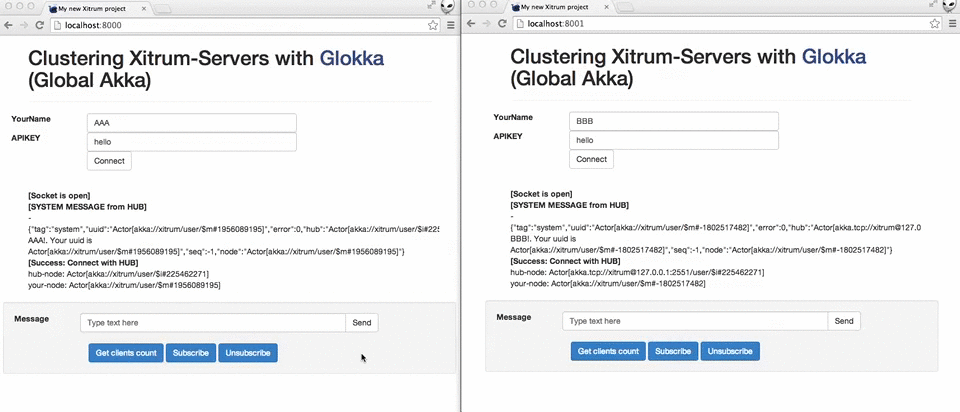Click Connect in the localhost:8001 window
960x412 pixels.
click(591, 159)
